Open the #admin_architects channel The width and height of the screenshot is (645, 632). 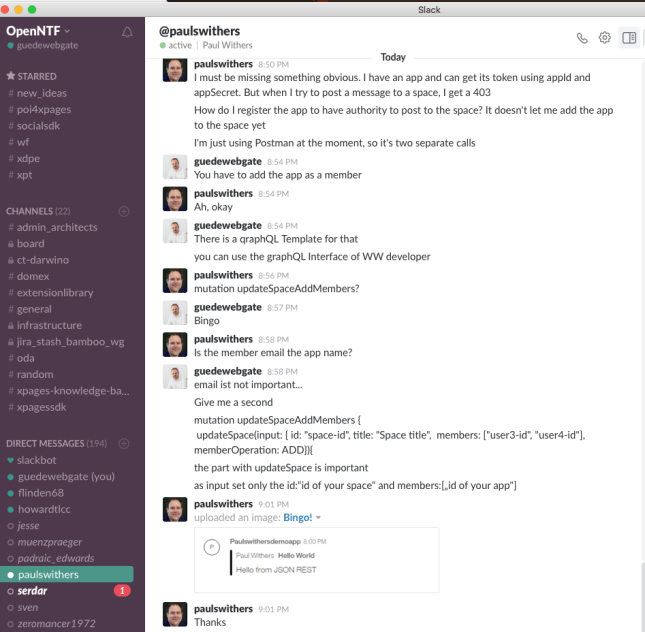point(53,227)
